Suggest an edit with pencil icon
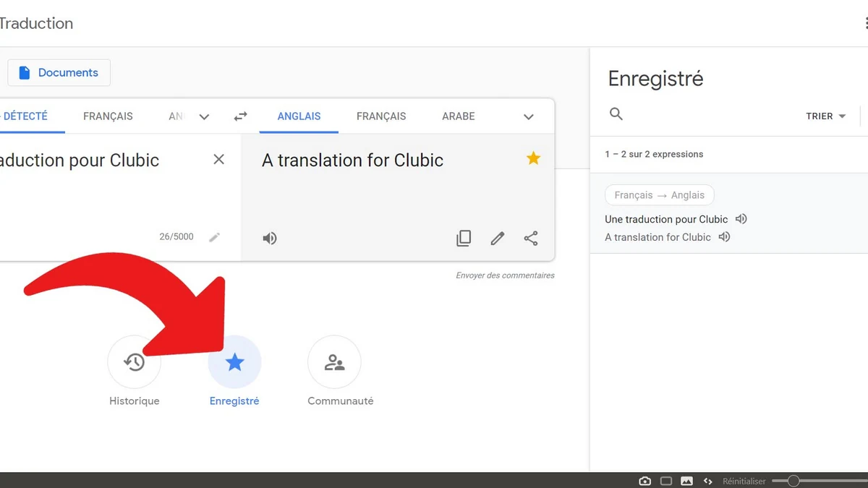 (498, 239)
